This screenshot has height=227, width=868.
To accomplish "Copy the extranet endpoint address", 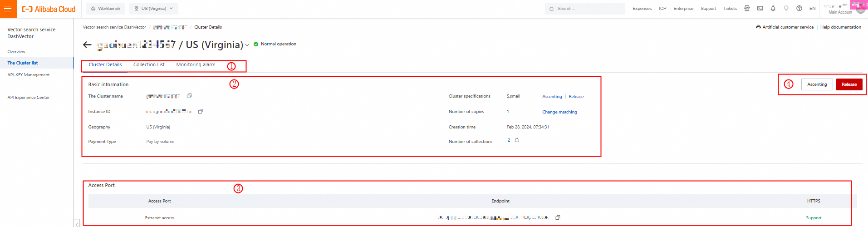I will point(558,217).
